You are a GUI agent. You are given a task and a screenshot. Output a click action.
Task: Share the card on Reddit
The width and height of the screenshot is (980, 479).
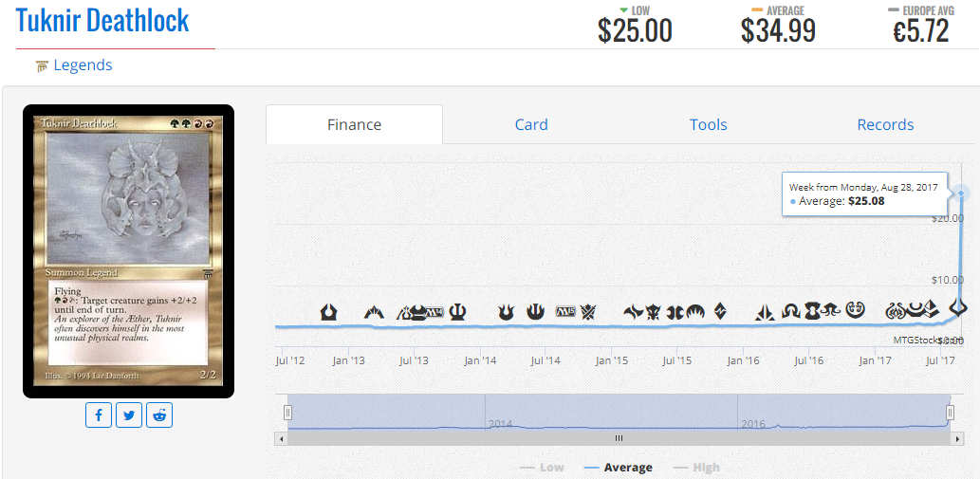pyautogui.click(x=159, y=415)
